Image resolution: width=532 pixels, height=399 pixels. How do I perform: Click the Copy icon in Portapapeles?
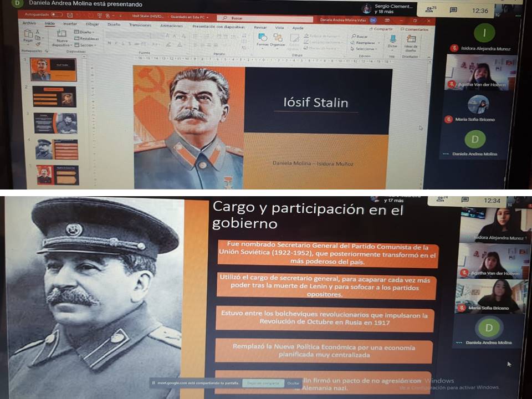pyautogui.click(x=38, y=38)
